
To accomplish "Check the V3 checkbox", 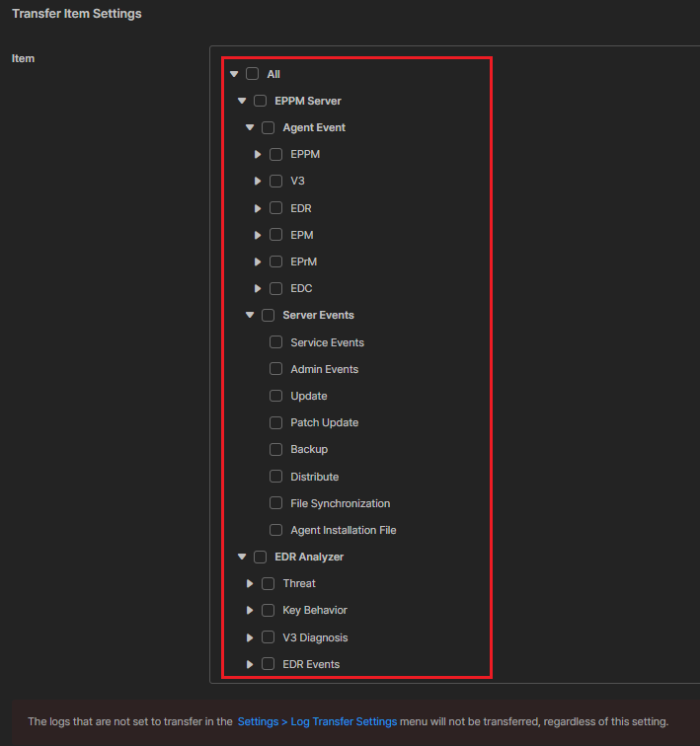I will (x=276, y=181).
